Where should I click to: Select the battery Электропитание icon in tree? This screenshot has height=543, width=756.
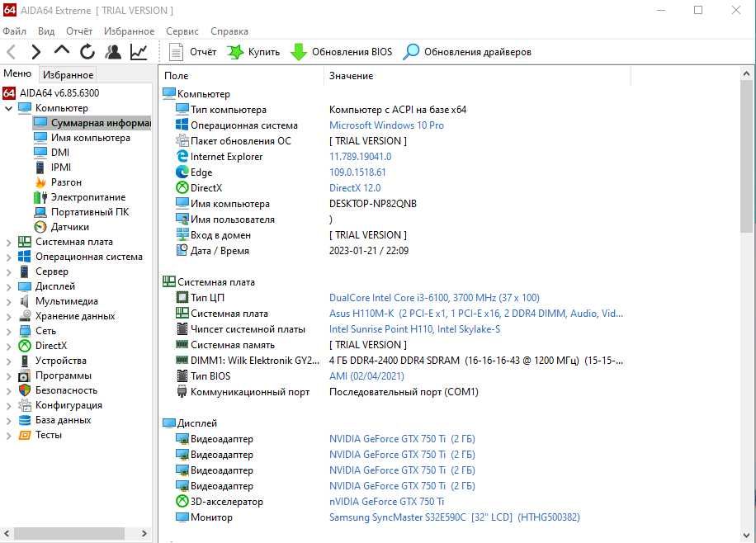pos(40,197)
